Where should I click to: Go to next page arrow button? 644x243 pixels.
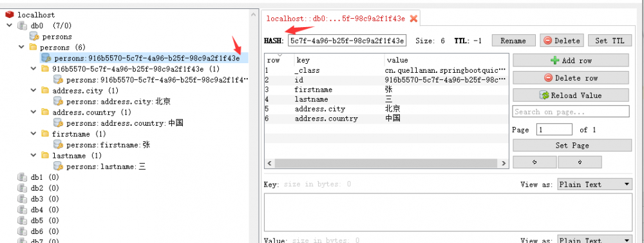click(x=580, y=162)
